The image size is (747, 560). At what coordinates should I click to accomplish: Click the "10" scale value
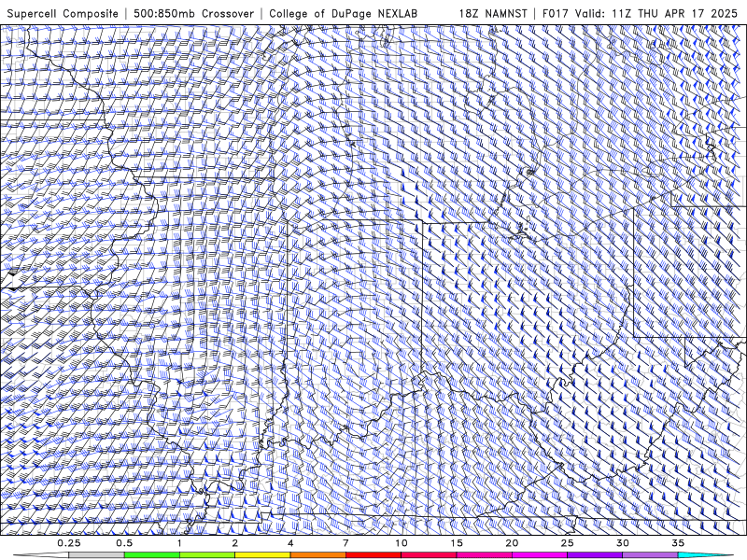point(402,543)
